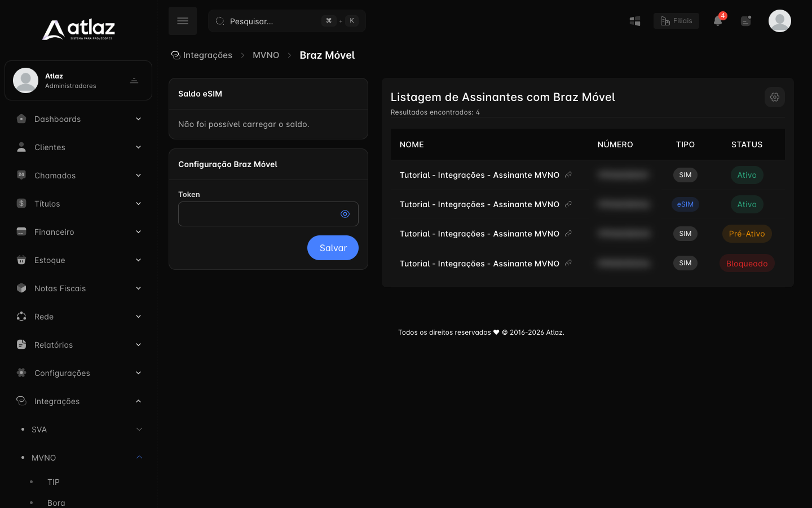
Task: Expand the Notas Fiscais chevron
Action: 138,288
